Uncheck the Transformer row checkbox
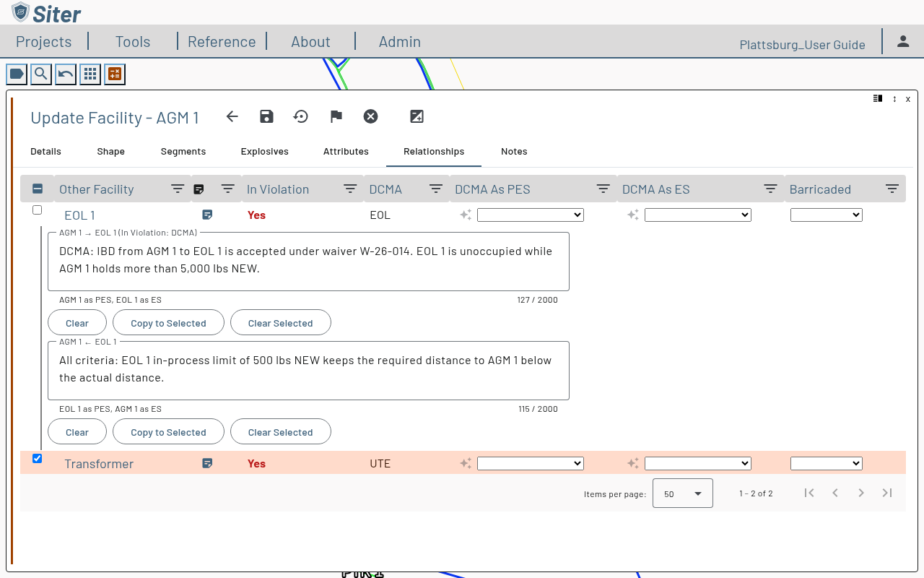The height and width of the screenshot is (578, 924). (x=38, y=459)
